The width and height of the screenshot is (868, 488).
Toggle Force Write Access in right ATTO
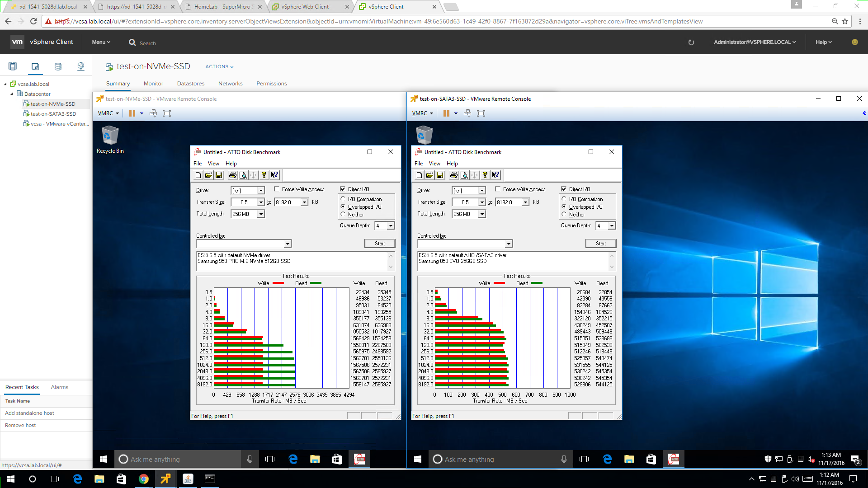pos(498,189)
